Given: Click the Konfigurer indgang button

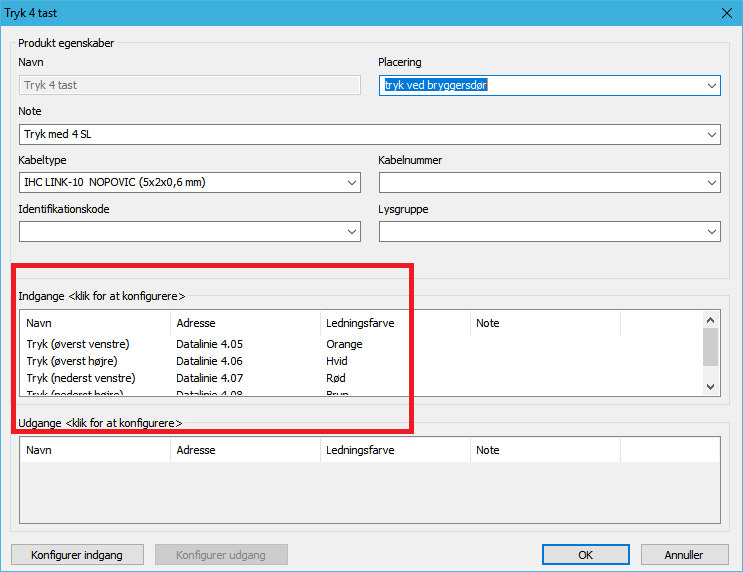Looking at the screenshot, I should [x=77, y=555].
